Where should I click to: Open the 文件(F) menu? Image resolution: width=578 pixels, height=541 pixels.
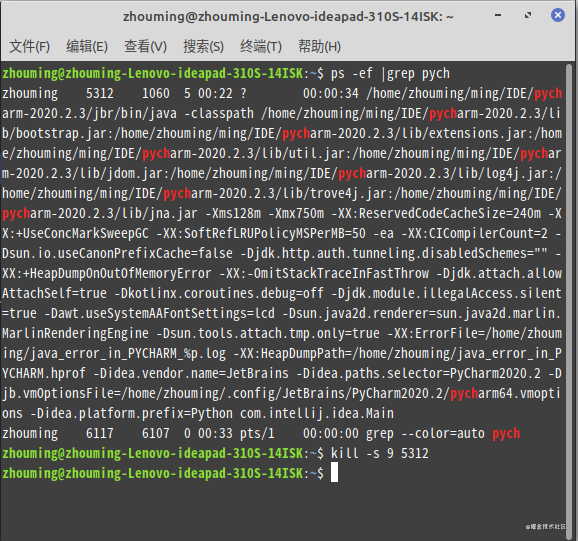(x=29, y=46)
